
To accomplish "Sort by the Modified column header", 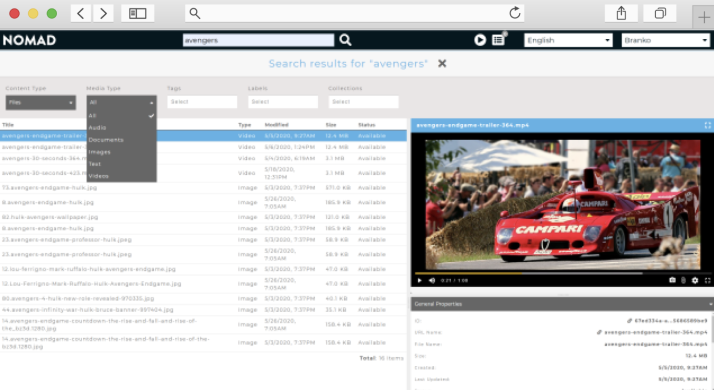I will 276,125.
